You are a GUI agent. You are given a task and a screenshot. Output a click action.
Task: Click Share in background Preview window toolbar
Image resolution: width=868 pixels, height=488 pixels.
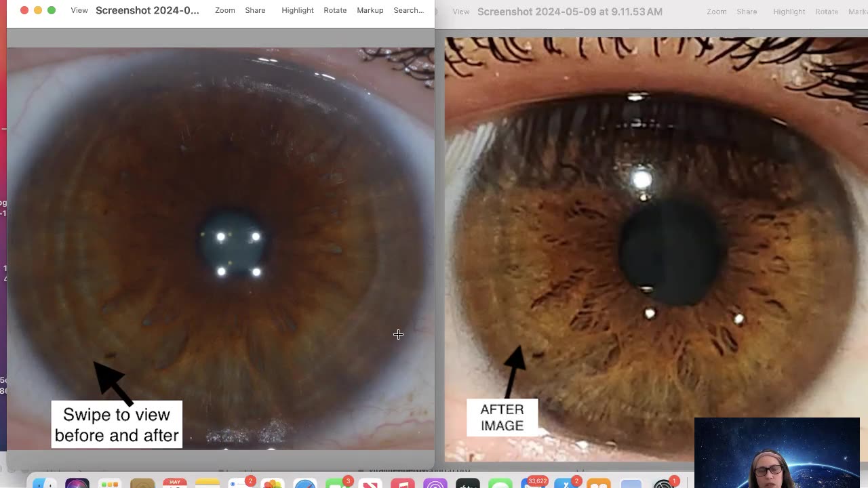(747, 12)
